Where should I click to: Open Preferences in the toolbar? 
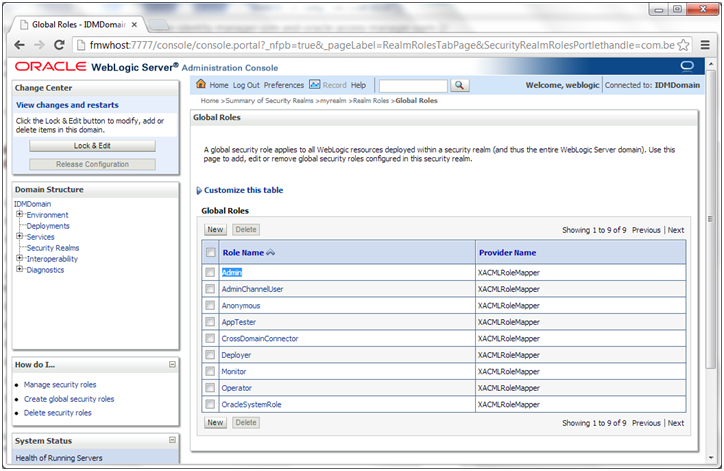tap(284, 85)
